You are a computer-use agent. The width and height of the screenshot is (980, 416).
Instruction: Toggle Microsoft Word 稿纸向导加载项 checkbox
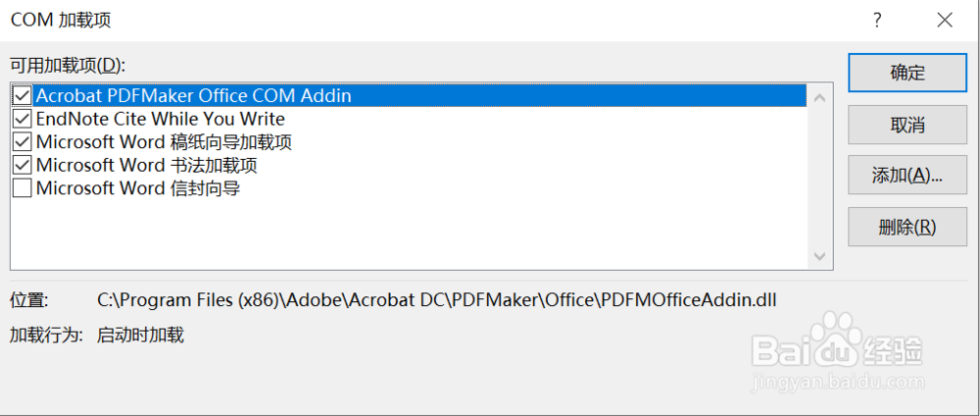coord(22,142)
